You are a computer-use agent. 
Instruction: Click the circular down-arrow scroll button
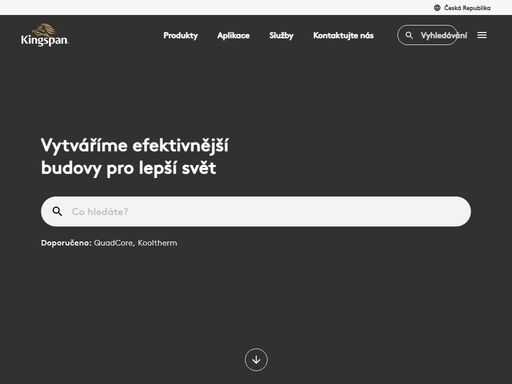click(x=256, y=360)
